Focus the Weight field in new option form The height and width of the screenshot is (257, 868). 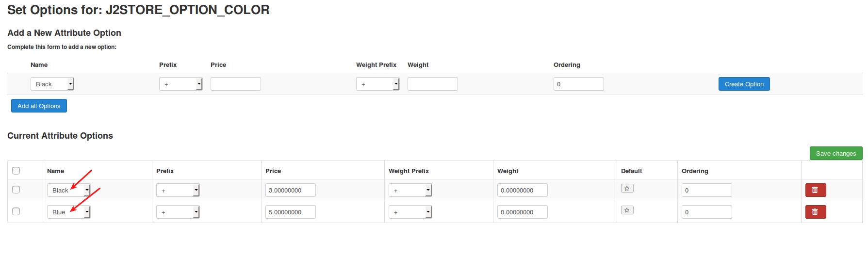coord(432,84)
